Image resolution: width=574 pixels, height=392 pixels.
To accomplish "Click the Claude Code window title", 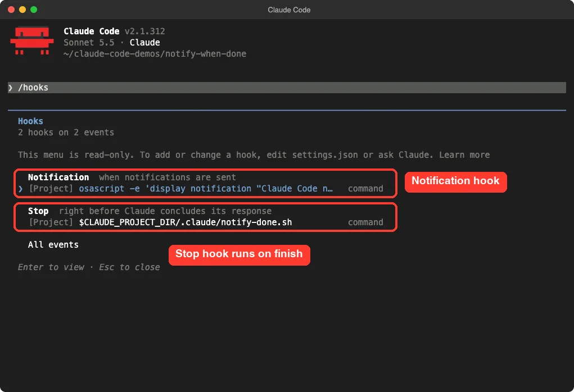I will 289,10.
